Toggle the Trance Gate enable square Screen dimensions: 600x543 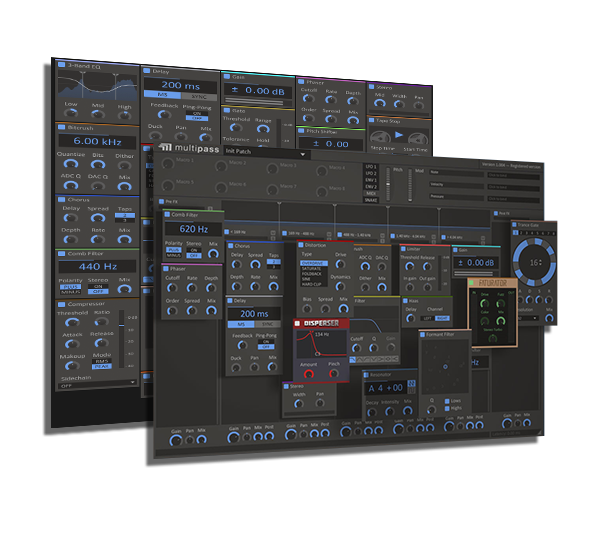(x=515, y=225)
